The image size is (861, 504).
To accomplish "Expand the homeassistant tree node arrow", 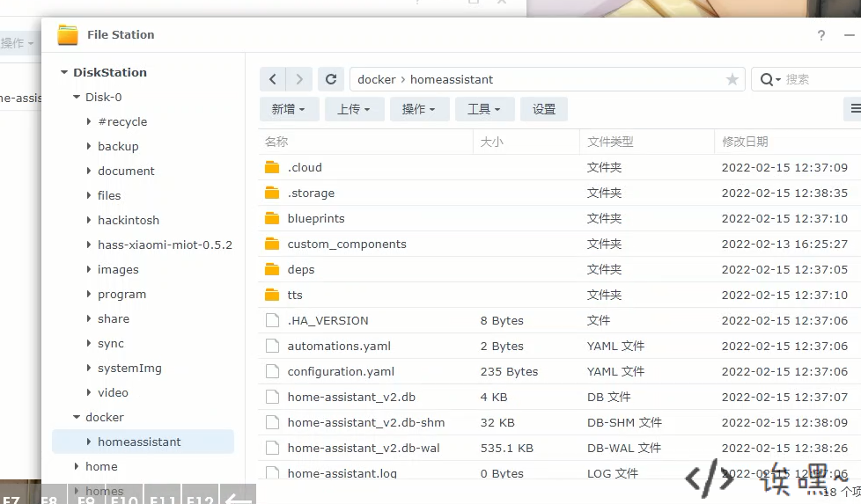I will (89, 442).
